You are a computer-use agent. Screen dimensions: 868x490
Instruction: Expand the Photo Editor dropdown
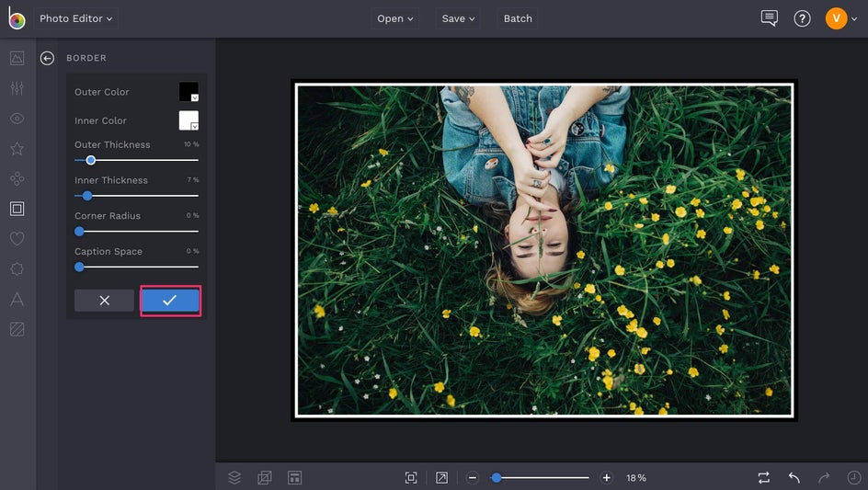(x=76, y=18)
